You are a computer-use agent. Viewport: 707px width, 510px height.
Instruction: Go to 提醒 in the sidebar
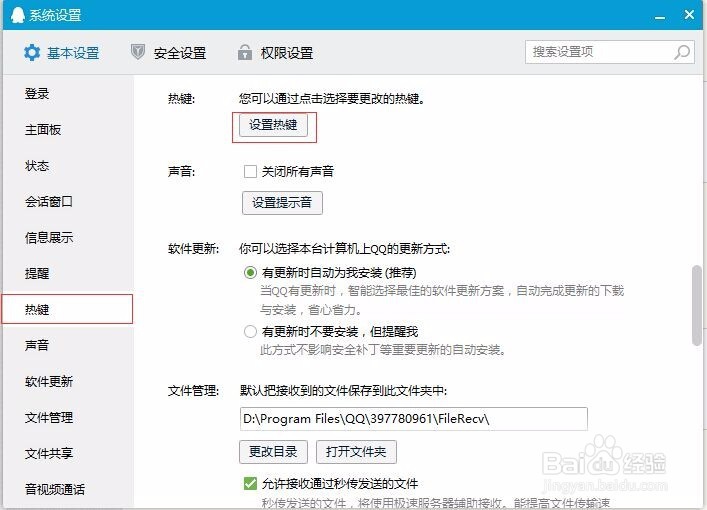pos(37,273)
